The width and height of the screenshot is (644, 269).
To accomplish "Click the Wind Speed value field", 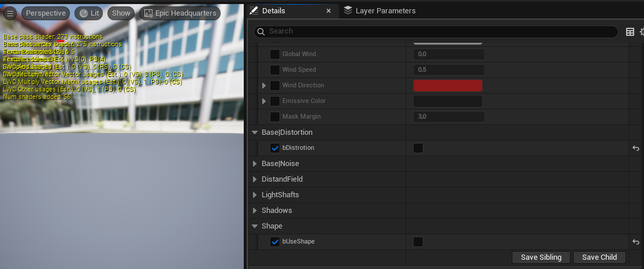I will coord(449,70).
